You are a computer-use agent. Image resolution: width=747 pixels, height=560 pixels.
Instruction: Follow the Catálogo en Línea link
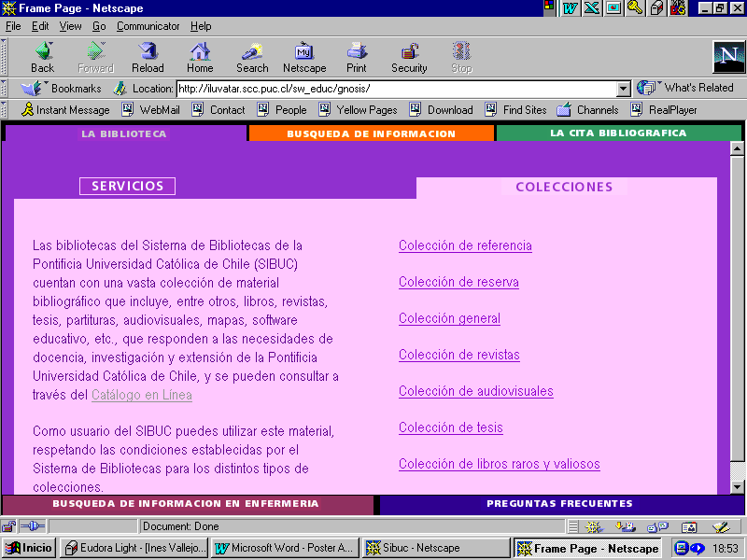coord(142,395)
